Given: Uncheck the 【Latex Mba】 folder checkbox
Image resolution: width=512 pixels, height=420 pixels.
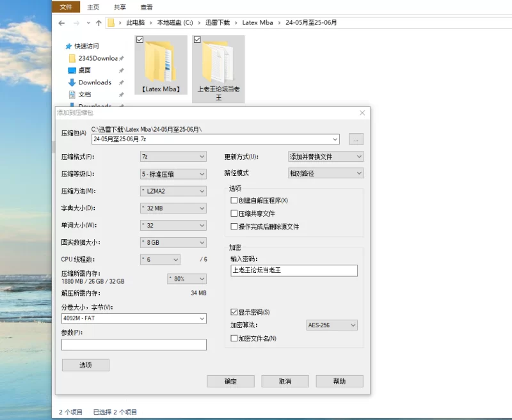Looking at the screenshot, I should (140, 40).
